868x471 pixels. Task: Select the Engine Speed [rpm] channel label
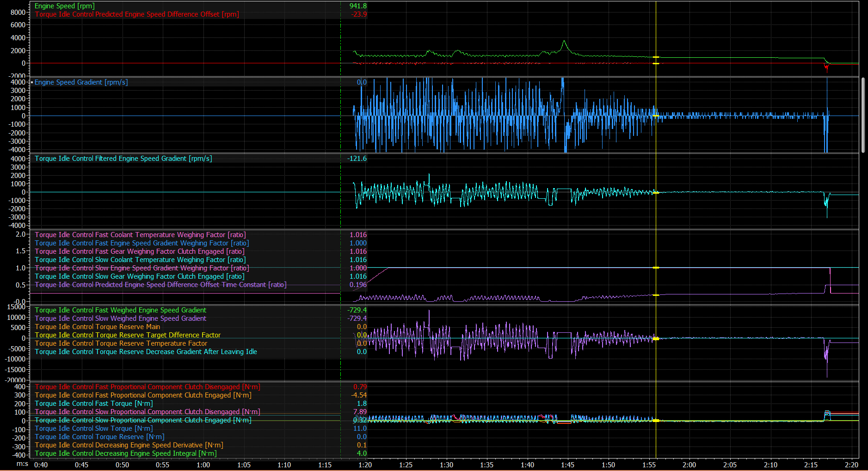click(x=64, y=6)
